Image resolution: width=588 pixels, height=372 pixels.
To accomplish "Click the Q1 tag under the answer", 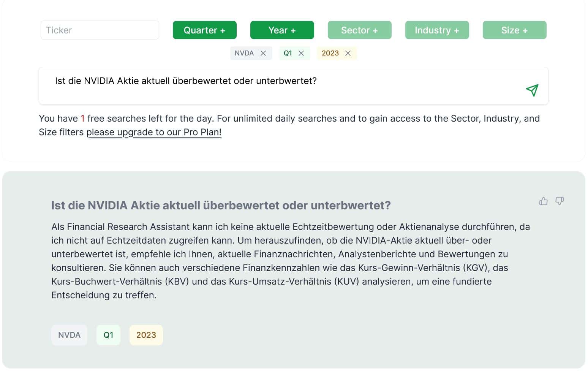I will [x=108, y=335].
